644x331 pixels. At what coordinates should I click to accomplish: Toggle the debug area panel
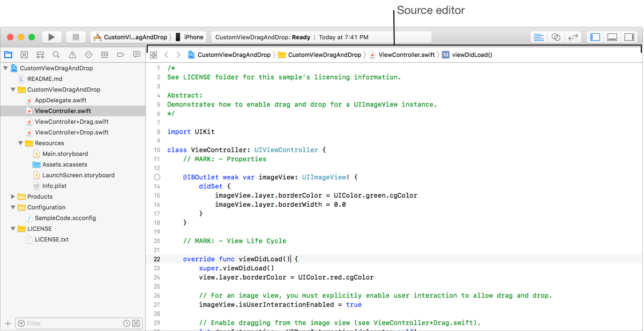tap(612, 37)
